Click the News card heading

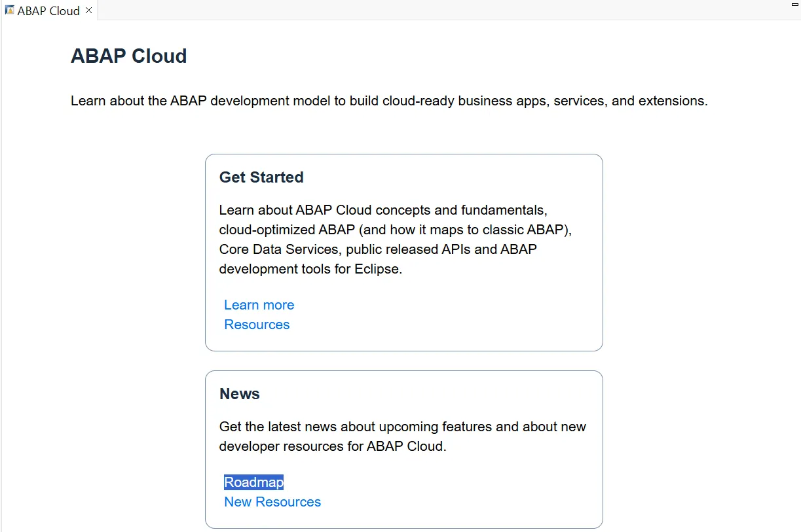click(239, 394)
